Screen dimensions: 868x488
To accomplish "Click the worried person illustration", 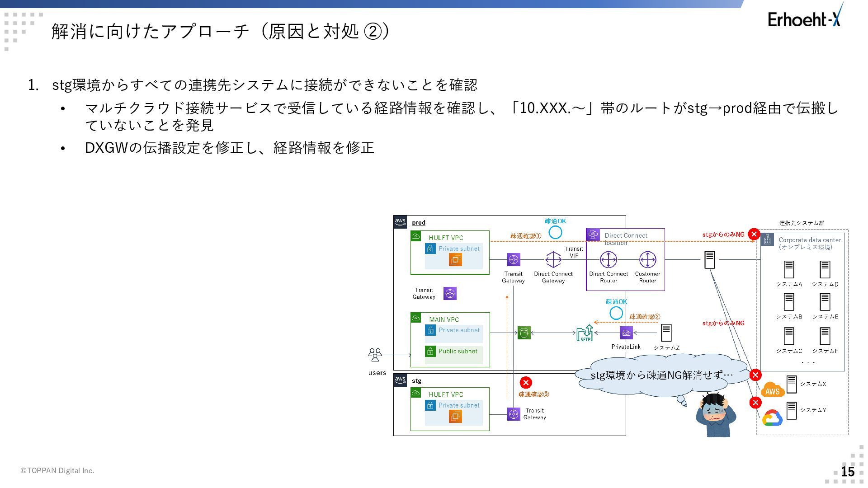I will (x=716, y=414).
